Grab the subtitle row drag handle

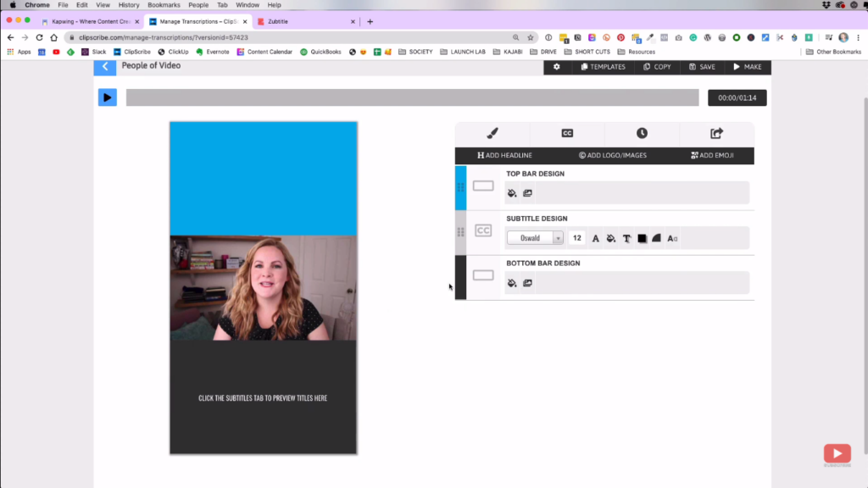point(460,232)
